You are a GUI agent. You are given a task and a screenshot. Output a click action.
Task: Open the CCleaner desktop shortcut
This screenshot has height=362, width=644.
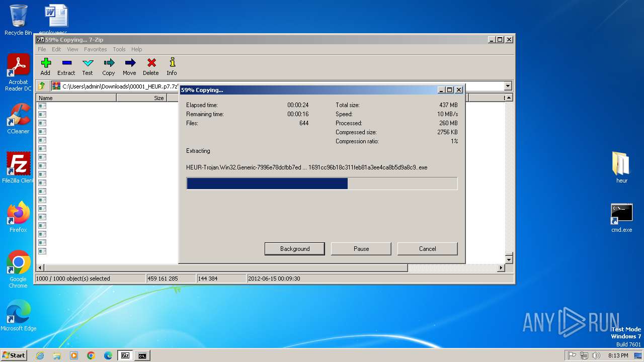(18, 119)
